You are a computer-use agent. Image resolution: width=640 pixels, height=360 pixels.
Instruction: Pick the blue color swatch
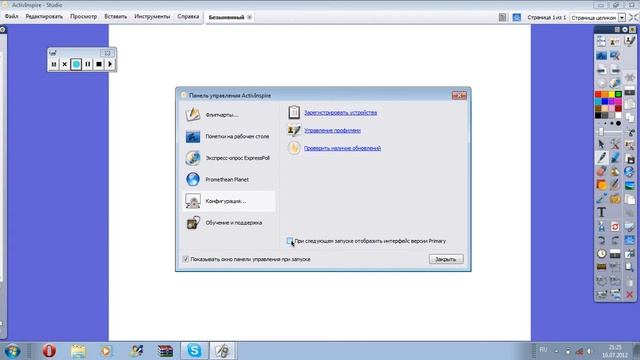pyautogui.click(x=605, y=101)
